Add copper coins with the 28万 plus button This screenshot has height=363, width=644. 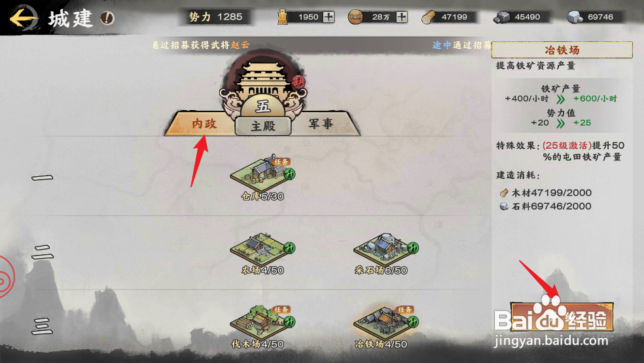pos(402,17)
